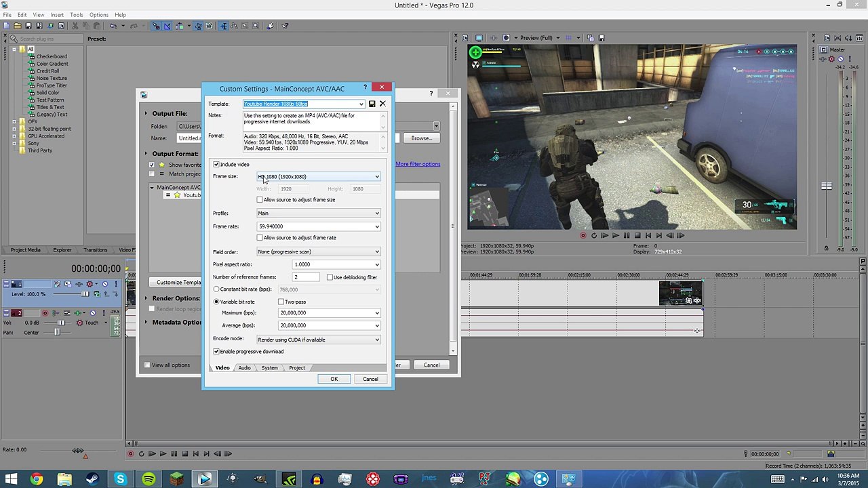Click OK in Custom Settings dialog
The width and height of the screenshot is (868, 488).
pos(334,379)
